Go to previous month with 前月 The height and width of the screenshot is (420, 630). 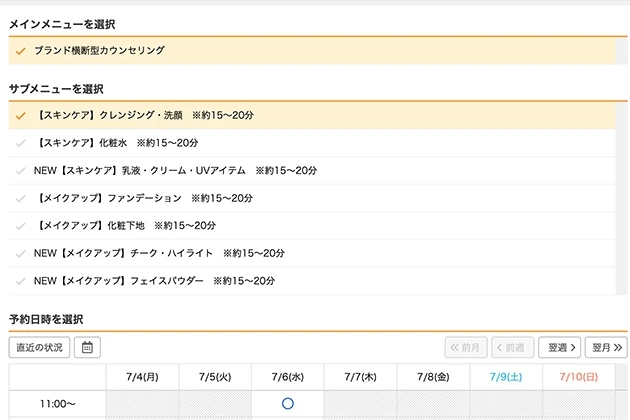tap(466, 347)
